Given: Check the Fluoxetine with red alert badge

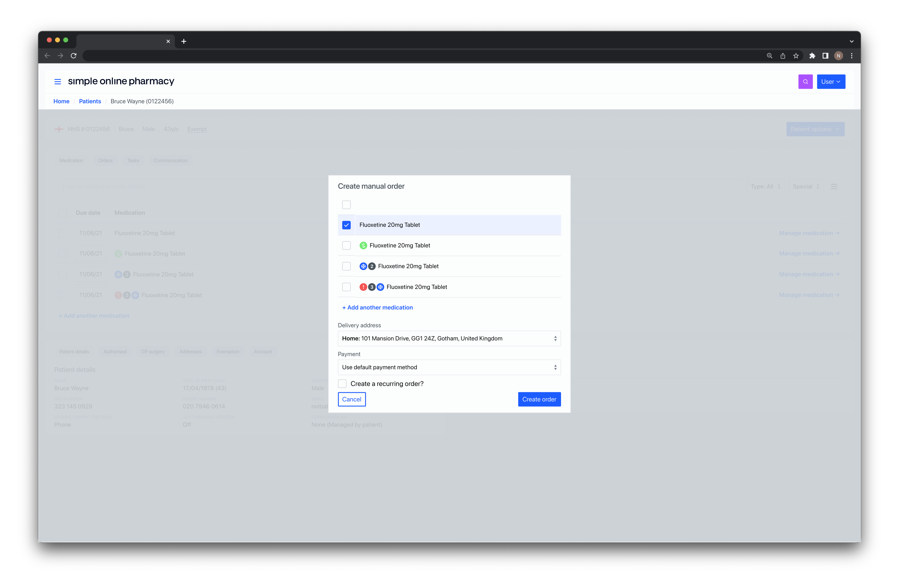Looking at the screenshot, I should point(346,287).
